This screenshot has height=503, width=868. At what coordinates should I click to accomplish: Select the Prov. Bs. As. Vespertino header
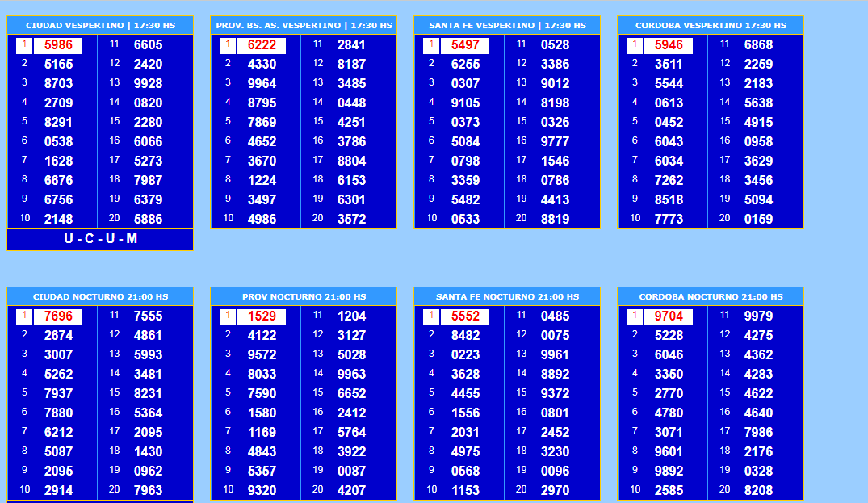pyautogui.click(x=304, y=26)
